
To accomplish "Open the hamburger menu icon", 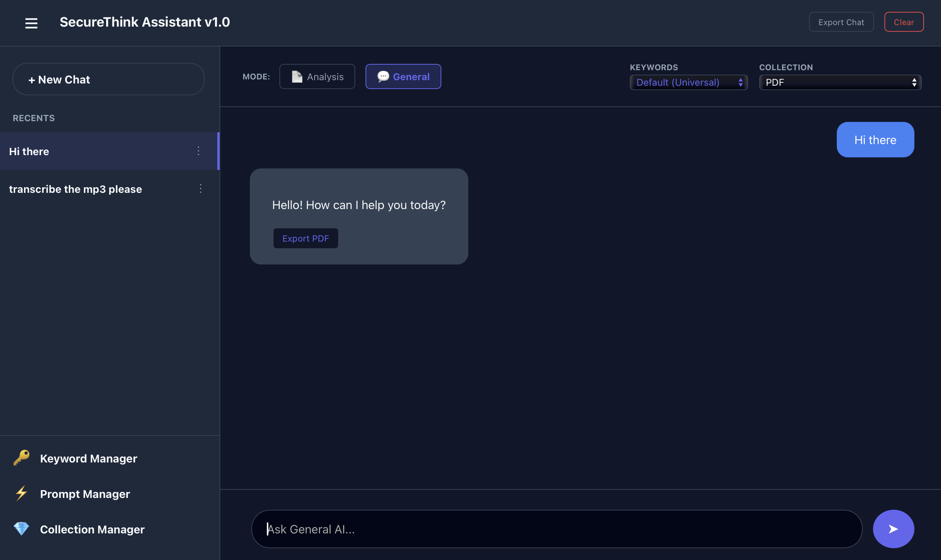I will pyautogui.click(x=31, y=23).
